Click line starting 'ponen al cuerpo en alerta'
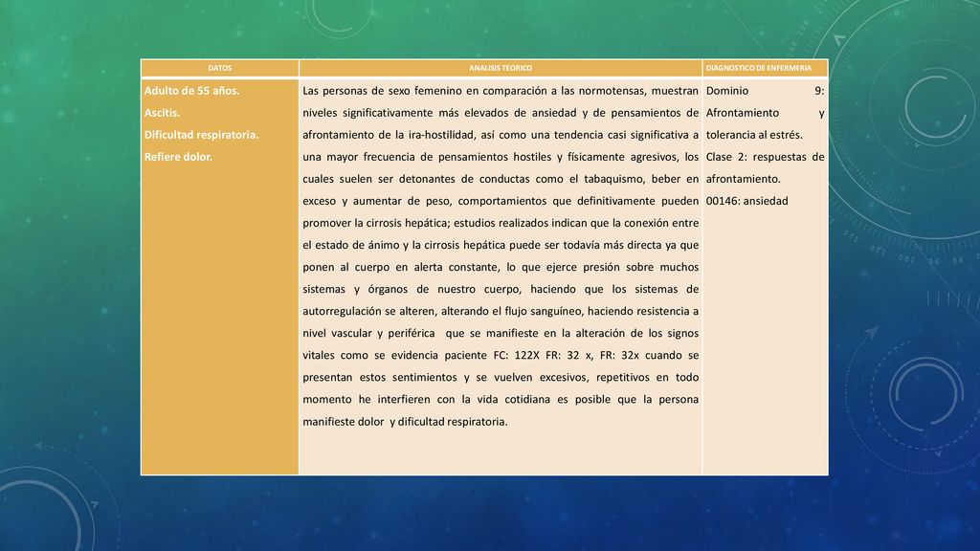 click(501, 268)
